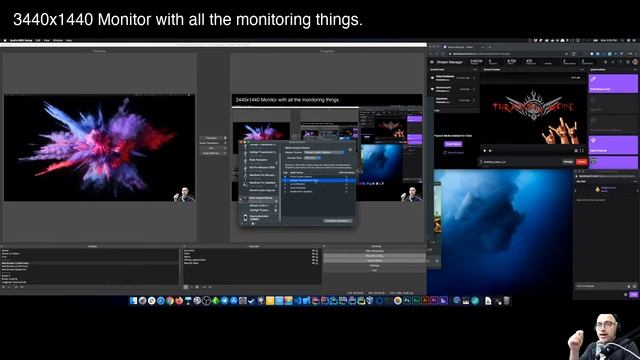The image size is (640, 360).
Task: Click the add source plus icon in OBS
Action: (x=186, y=287)
